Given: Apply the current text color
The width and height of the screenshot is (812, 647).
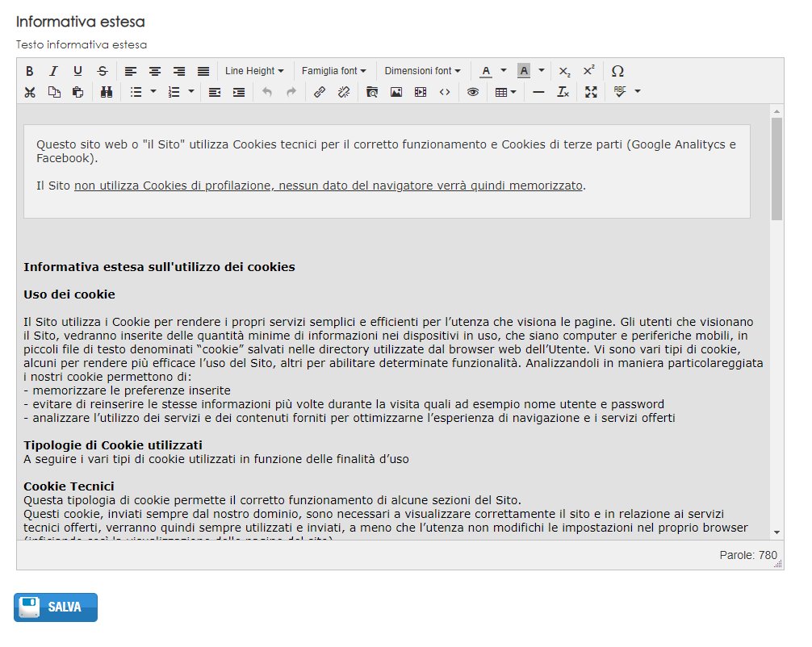Looking at the screenshot, I should [x=486, y=71].
